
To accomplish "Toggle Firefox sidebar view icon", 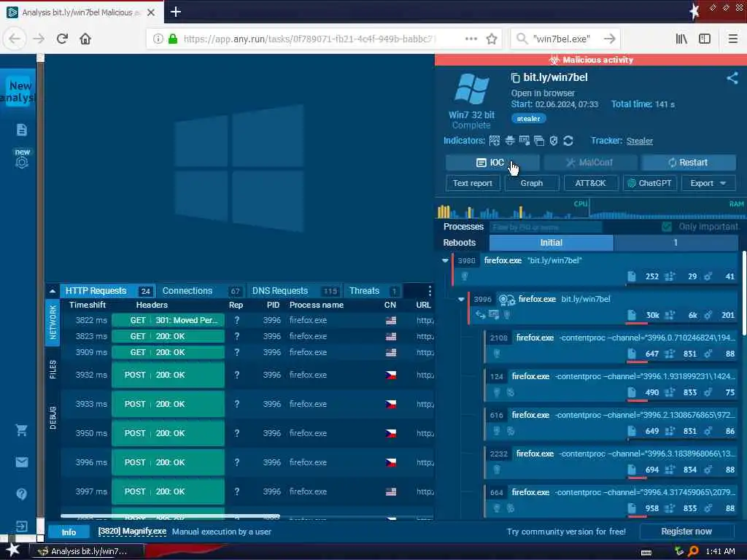I will (705, 39).
